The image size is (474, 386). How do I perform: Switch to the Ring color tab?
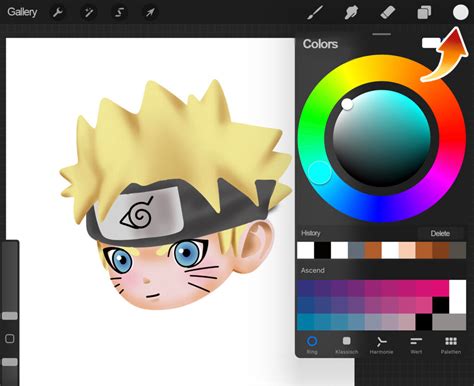(312, 345)
